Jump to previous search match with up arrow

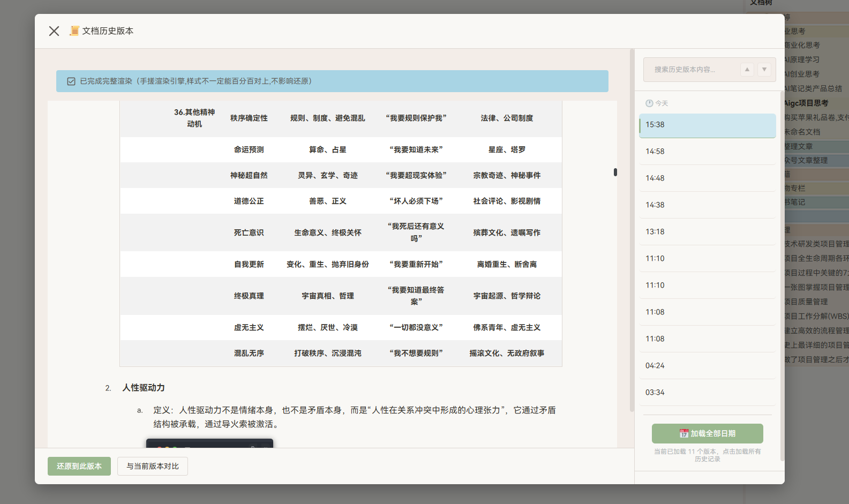(x=747, y=70)
